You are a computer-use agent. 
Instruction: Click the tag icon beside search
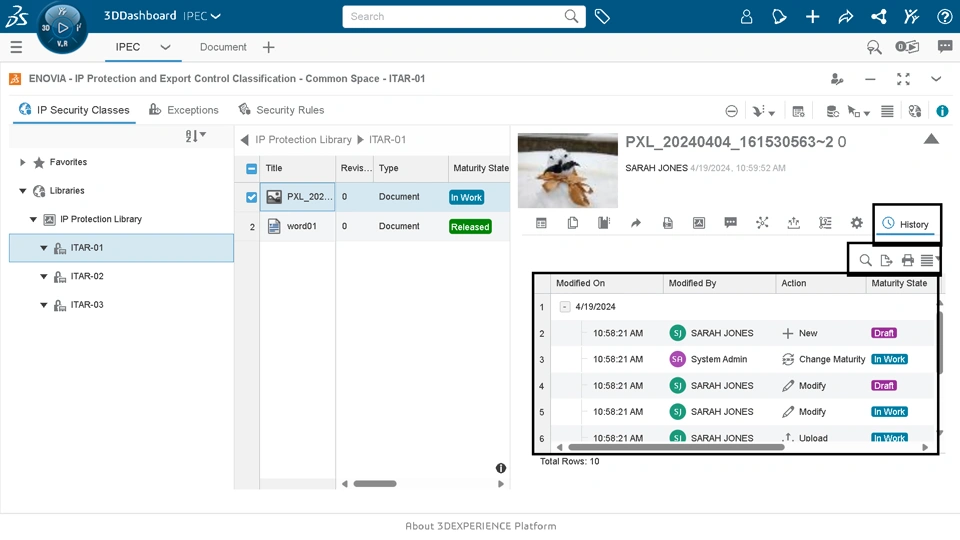602,17
